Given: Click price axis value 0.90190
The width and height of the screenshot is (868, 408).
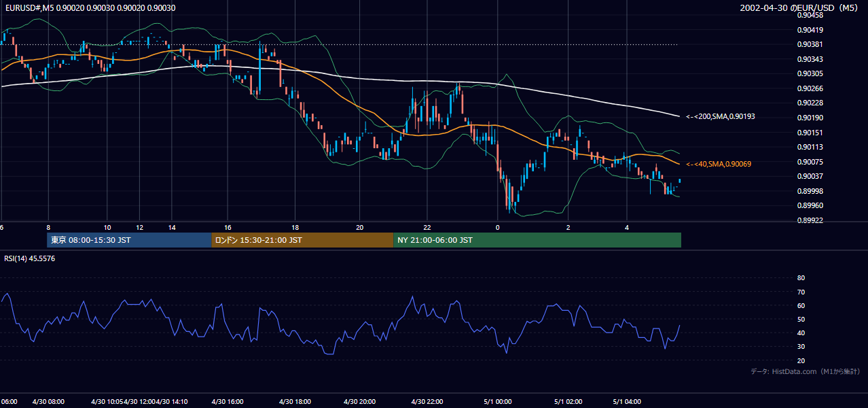Looking at the screenshot, I should coord(810,118).
